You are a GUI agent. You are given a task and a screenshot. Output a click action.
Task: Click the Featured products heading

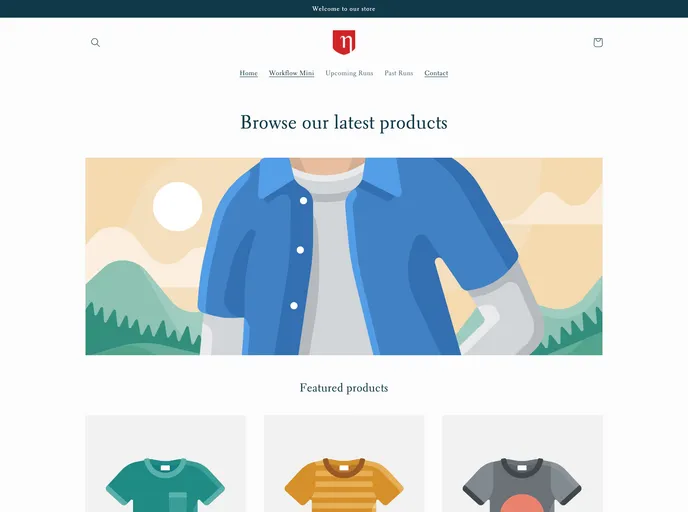[x=344, y=388]
